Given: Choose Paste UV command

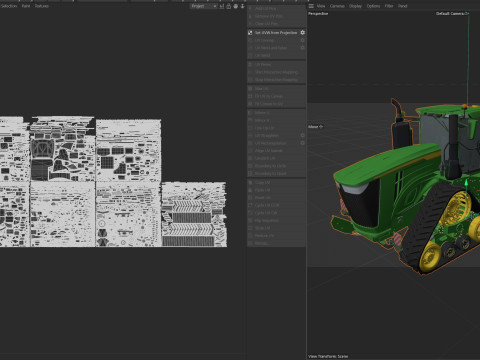Looking at the screenshot, I should (276, 190).
